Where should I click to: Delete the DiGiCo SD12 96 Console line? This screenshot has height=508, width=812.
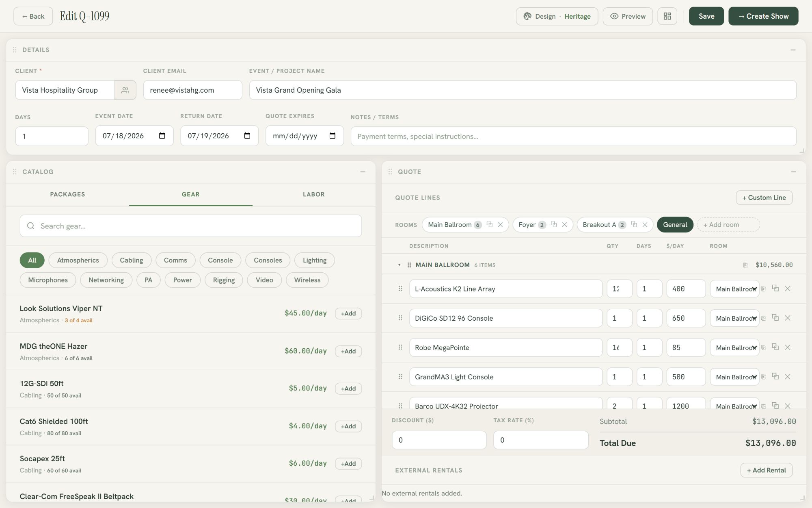pos(788,318)
